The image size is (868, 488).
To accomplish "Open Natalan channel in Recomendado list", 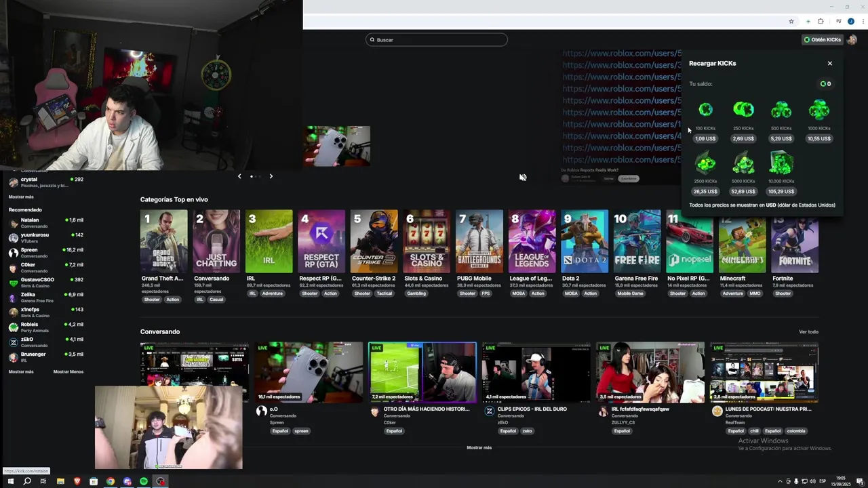I will [x=45, y=222].
